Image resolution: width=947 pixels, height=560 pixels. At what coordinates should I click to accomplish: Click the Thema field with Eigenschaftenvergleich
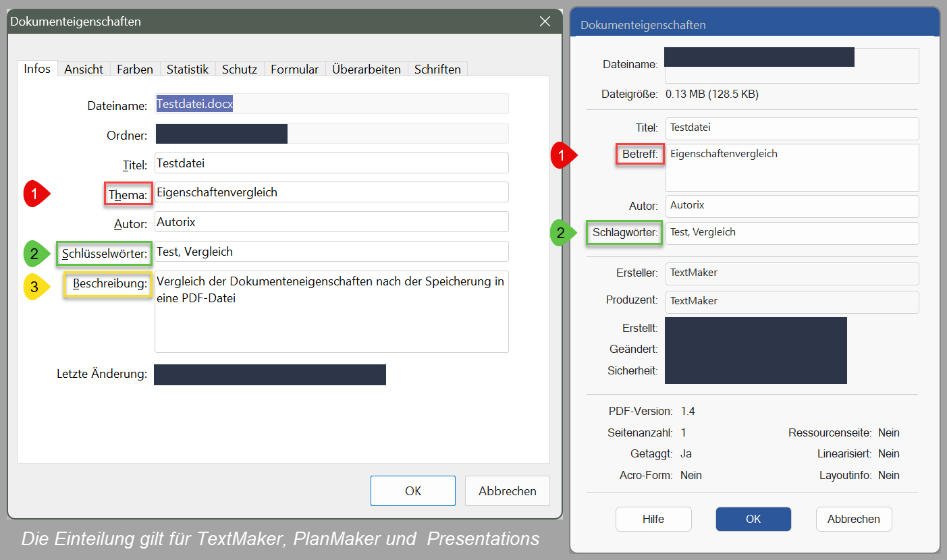click(x=331, y=192)
